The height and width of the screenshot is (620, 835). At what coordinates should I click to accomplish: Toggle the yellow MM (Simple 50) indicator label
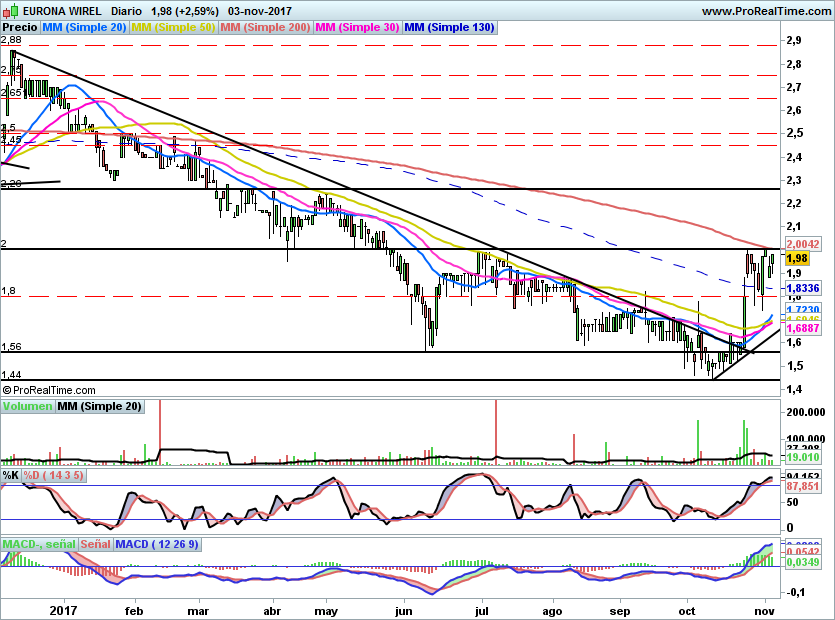point(173,28)
